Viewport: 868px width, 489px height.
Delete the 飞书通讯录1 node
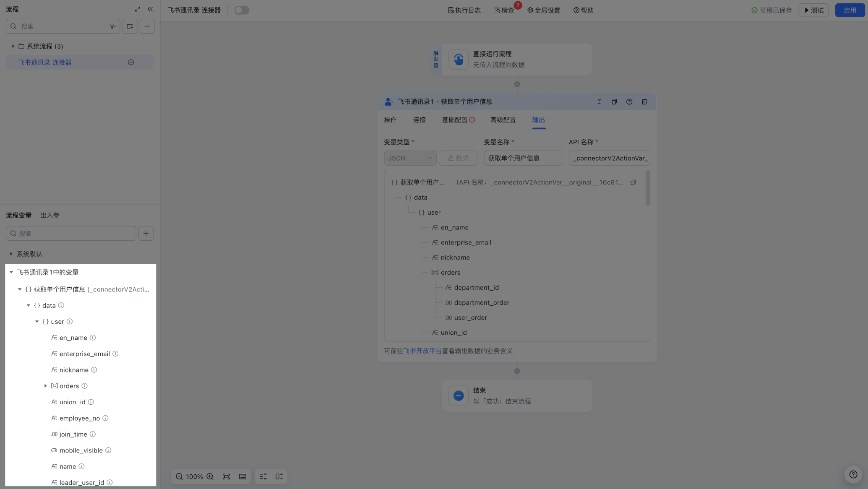tap(644, 102)
